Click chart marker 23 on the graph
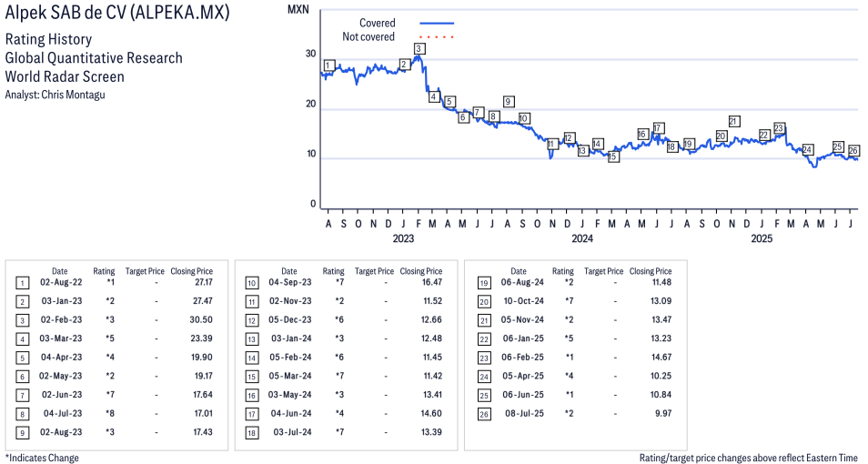The height and width of the screenshot is (464, 868). click(x=779, y=128)
